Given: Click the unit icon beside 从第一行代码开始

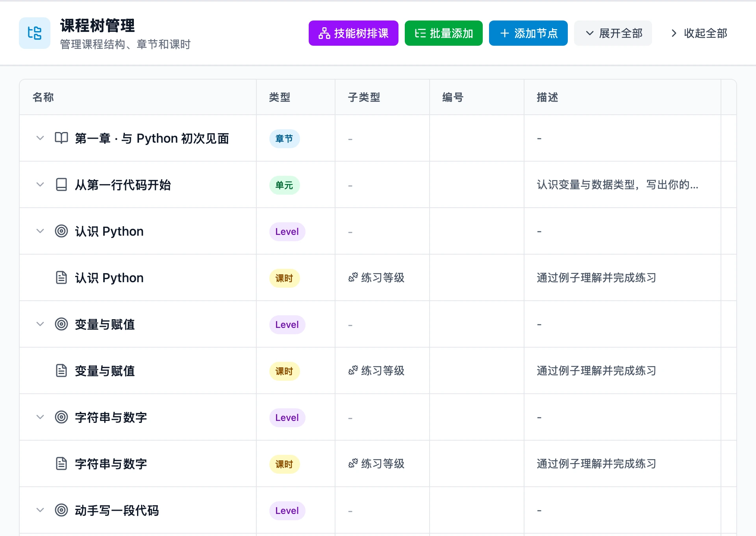Looking at the screenshot, I should (61, 184).
